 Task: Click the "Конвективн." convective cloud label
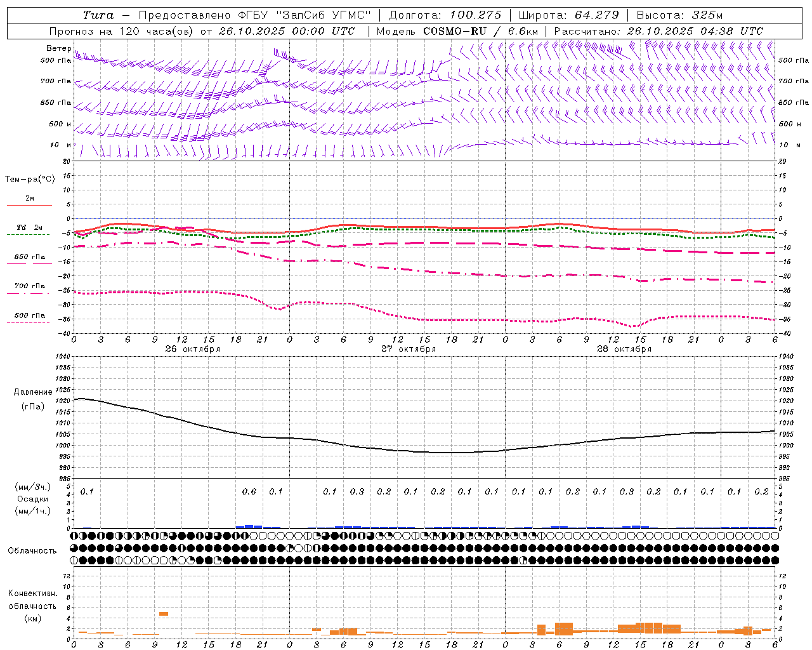pyautogui.click(x=33, y=594)
